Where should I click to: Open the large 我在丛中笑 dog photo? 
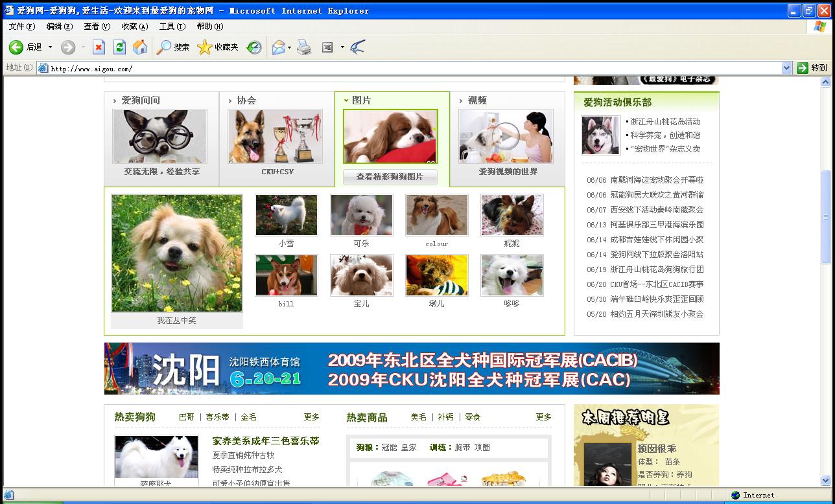[177, 253]
